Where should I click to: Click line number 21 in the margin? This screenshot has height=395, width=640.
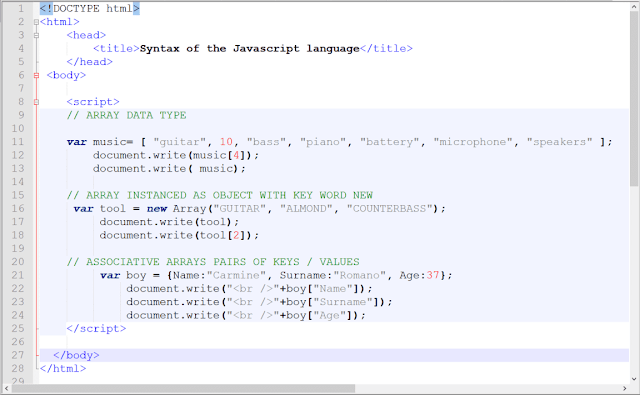point(18,275)
